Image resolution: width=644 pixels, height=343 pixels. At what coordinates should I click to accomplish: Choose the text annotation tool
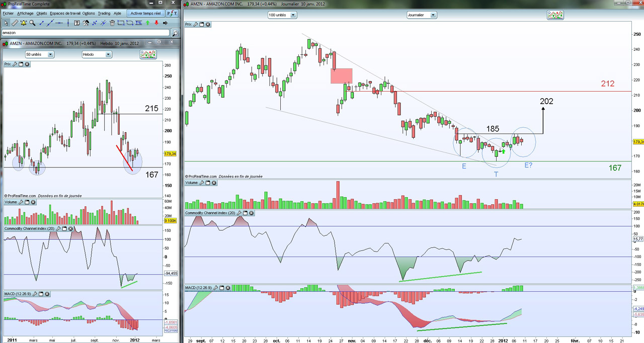pyautogui.click(x=76, y=23)
